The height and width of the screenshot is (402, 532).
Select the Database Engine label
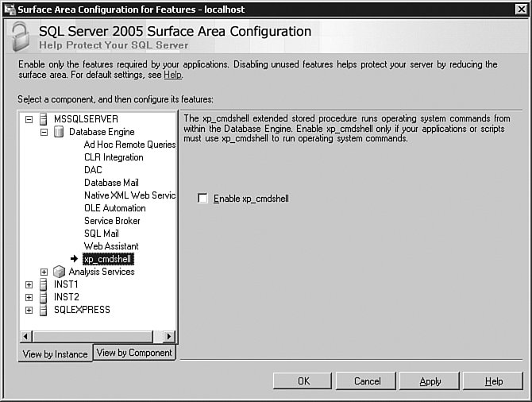coord(102,132)
